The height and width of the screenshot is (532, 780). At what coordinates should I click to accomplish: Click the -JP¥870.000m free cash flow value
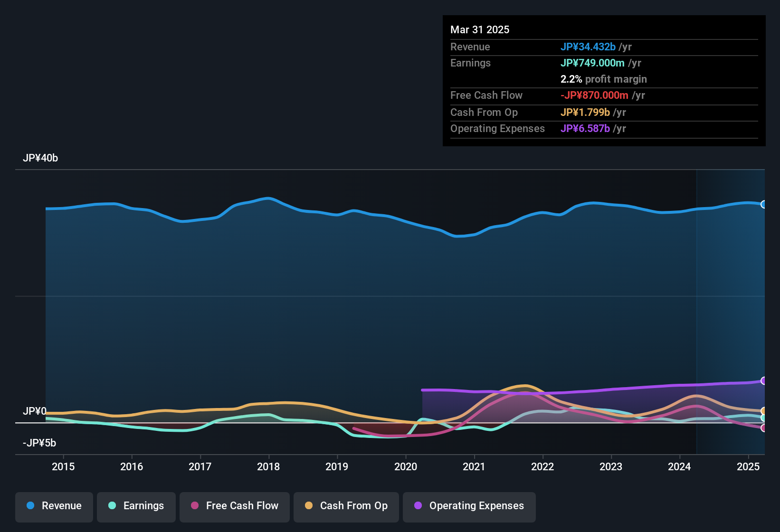[594, 95]
